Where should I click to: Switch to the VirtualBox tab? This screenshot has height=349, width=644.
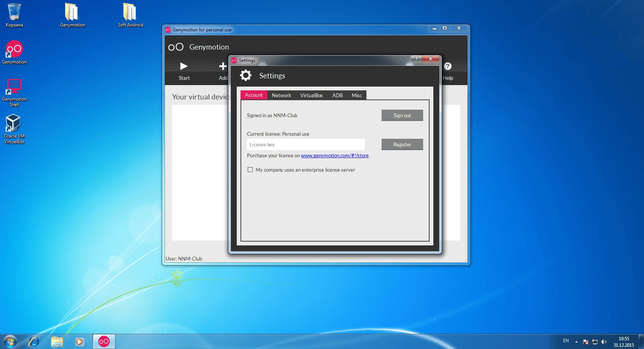tap(311, 95)
